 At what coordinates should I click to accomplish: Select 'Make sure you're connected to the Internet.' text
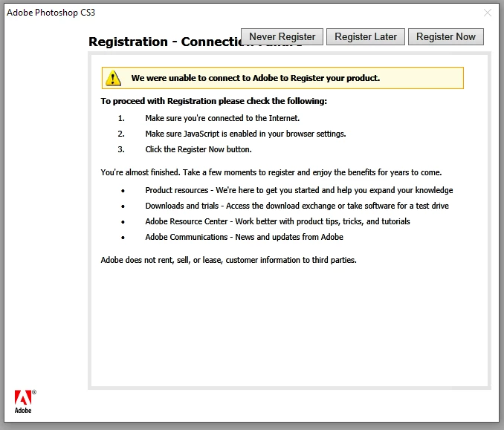[x=222, y=118]
